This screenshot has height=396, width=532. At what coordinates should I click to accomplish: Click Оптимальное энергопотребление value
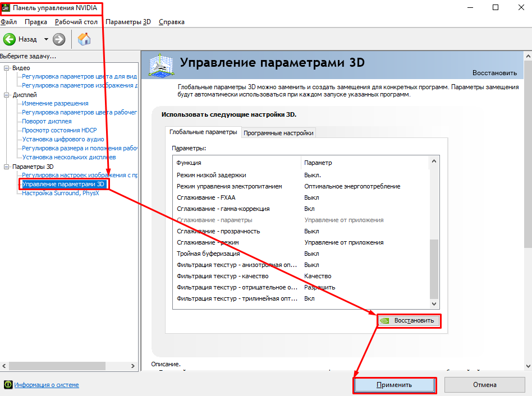click(x=352, y=186)
